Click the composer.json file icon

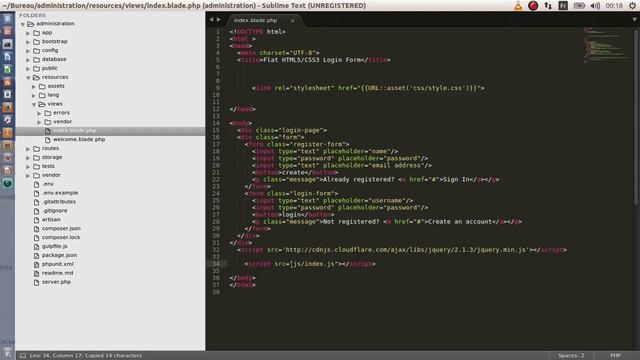pyautogui.click(x=36, y=229)
